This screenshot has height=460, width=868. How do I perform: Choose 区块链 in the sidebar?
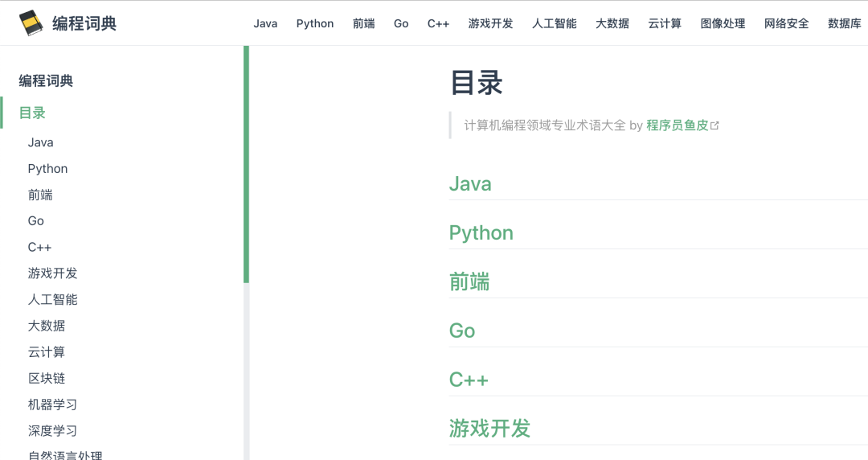(47, 378)
